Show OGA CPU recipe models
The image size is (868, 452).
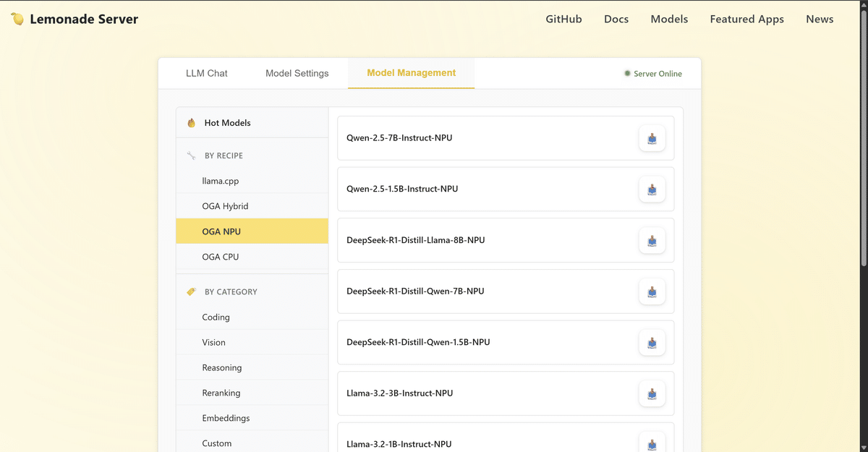point(220,257)
